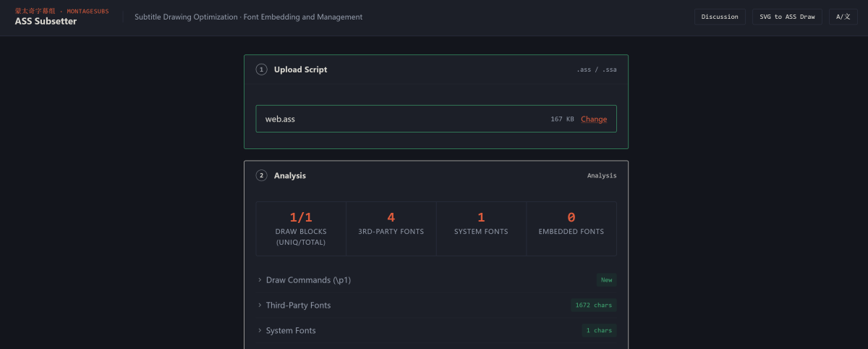The image size is (868, 349).
Task: Click the System Fonts count card
Action: pos(481,229)
